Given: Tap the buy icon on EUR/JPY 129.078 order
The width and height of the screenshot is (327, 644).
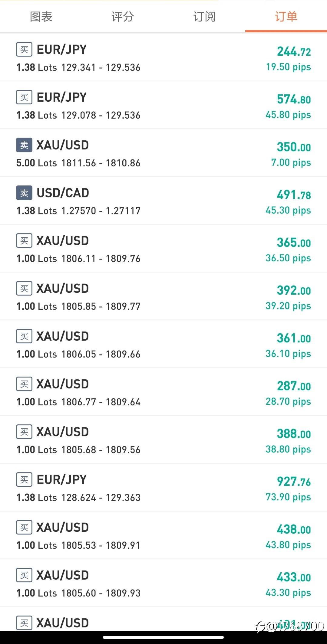Looking at the screenshot, I should click(x=24, y=97).
